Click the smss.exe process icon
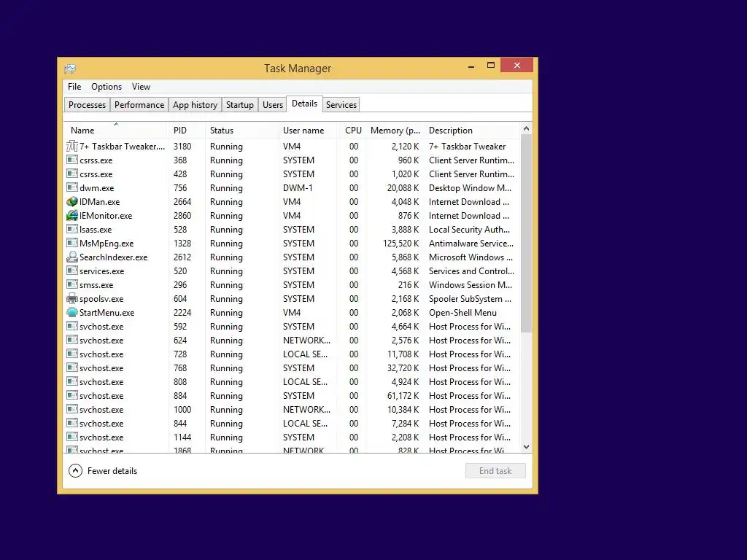This screenshot has width=747, height=560. pos(72,284)
